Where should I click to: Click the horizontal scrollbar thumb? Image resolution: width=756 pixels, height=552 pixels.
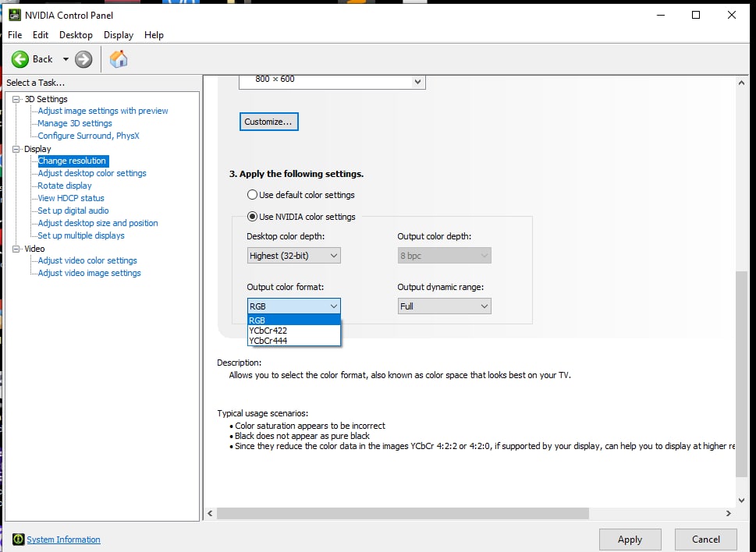403,514
